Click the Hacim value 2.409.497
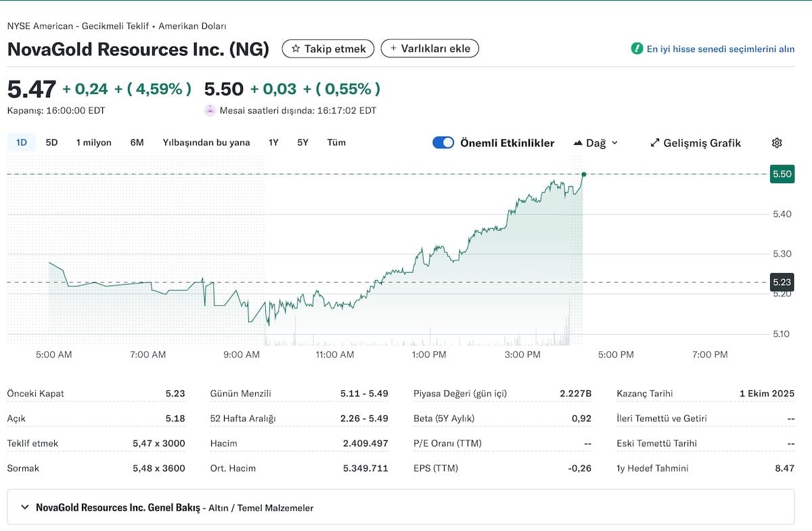Screen dimensions: 812x531 [365, 443]
